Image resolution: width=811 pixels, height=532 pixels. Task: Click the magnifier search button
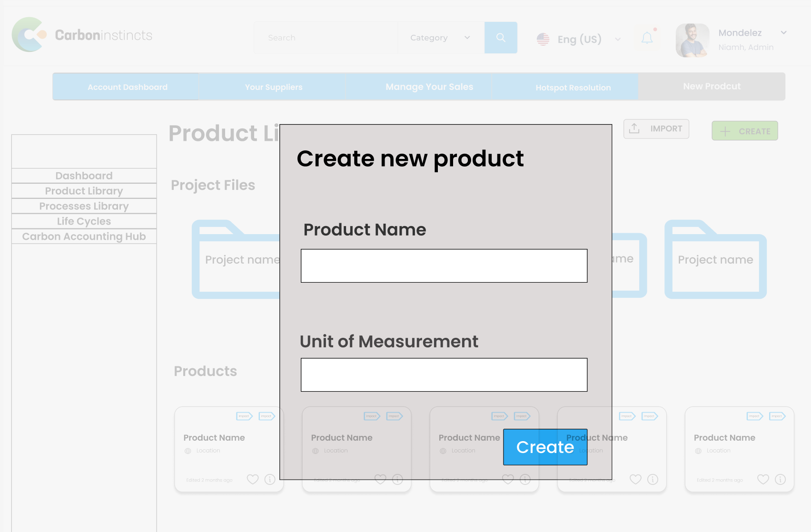(x=501, y=38)
